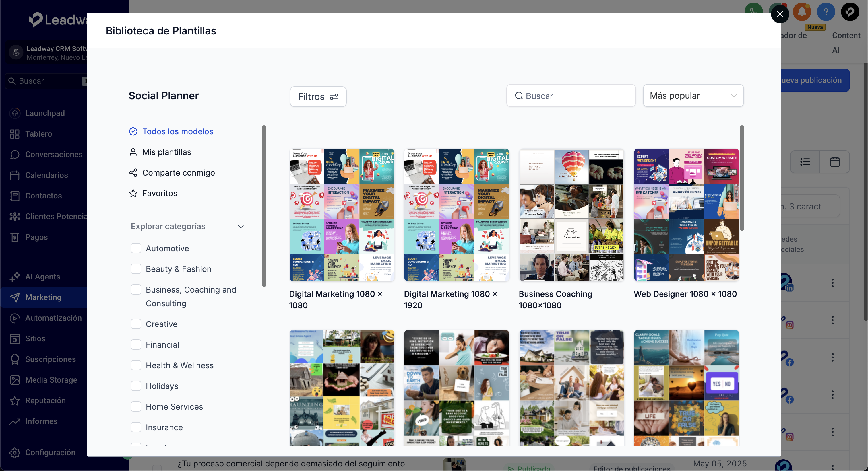Collapse the Explorar categorías section
The width and height of the screenshot is (868, 471).
coord(241,227)
